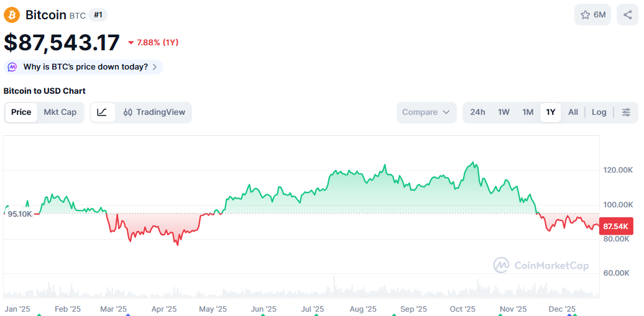Select the 1M time range
The height and width of the screenshot is (316, 644).
coord(528,112)
